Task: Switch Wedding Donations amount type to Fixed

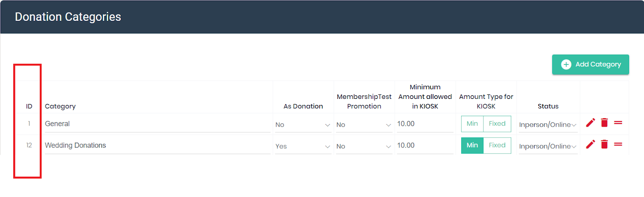Action: (x=497, y=146)
